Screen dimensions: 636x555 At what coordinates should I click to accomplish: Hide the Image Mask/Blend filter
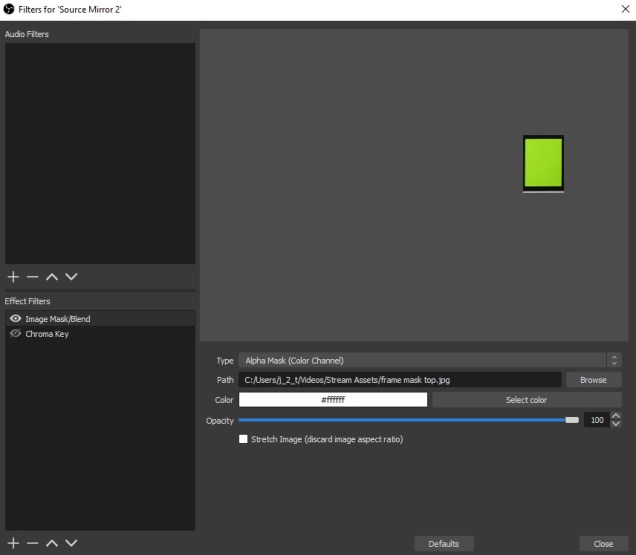pyautogui.click(x=15, y=319)
